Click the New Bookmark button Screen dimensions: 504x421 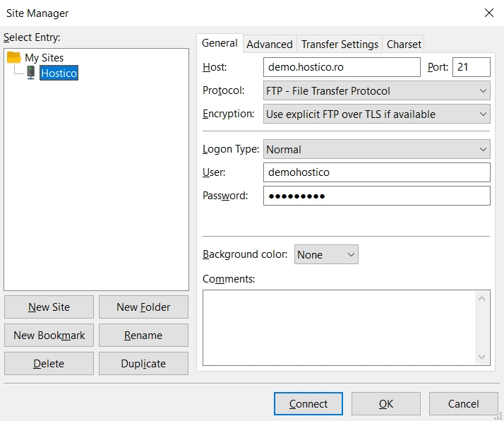pos(49,336)
